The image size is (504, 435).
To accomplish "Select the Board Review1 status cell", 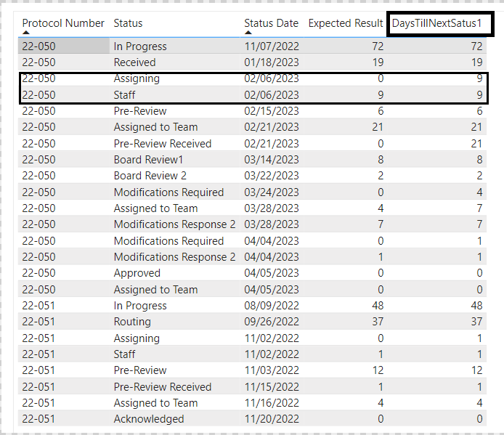I will coord(148,160).
